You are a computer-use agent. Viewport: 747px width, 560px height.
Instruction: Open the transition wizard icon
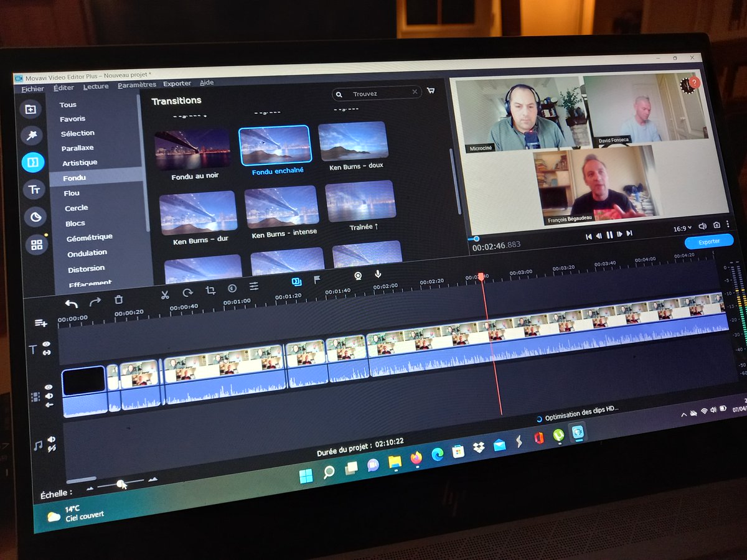pos(296,281)
